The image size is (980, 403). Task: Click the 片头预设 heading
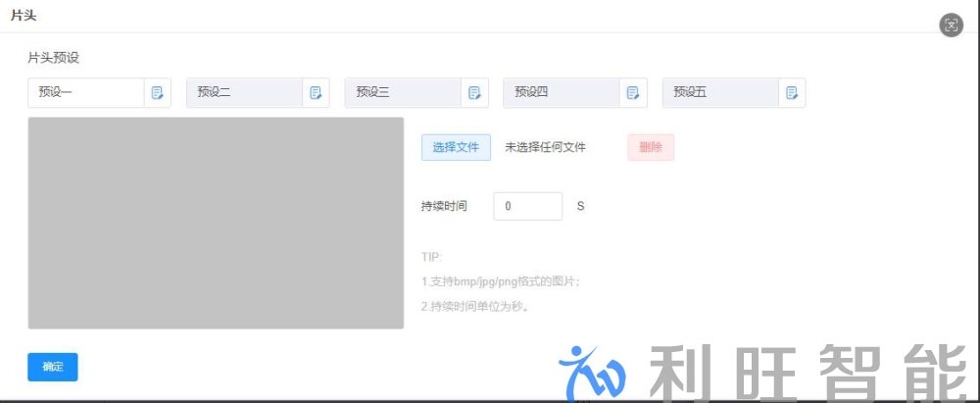pyautogui.click(x=54, y=58)
